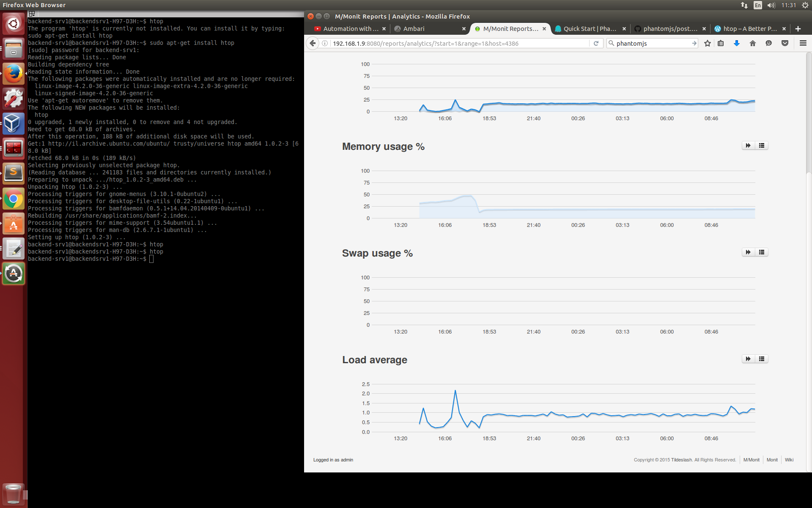Click the clock showing 11:31
Image resolution: width=812 pixels, height=508 pixels.
point(788,5)
